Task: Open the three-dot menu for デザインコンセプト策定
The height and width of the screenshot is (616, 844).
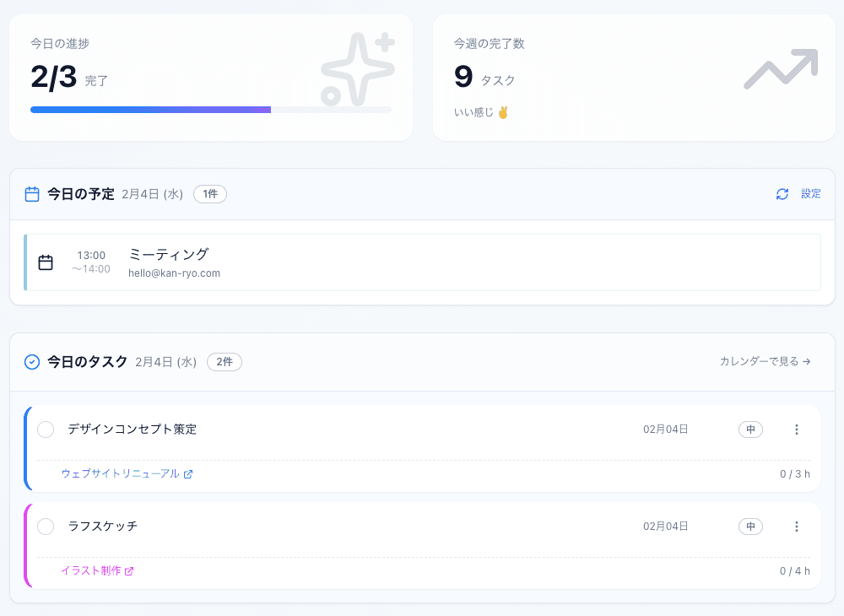Action: pyautogui.click(x=797, y=430)
